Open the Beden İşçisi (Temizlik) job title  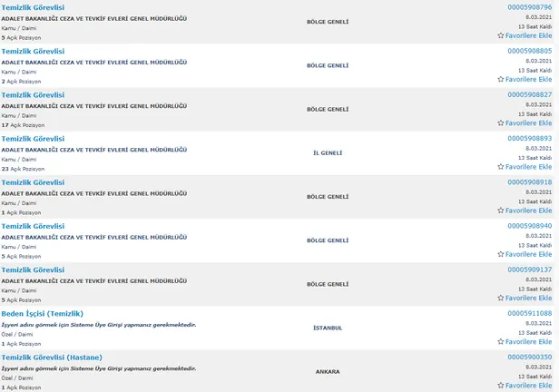42,313
